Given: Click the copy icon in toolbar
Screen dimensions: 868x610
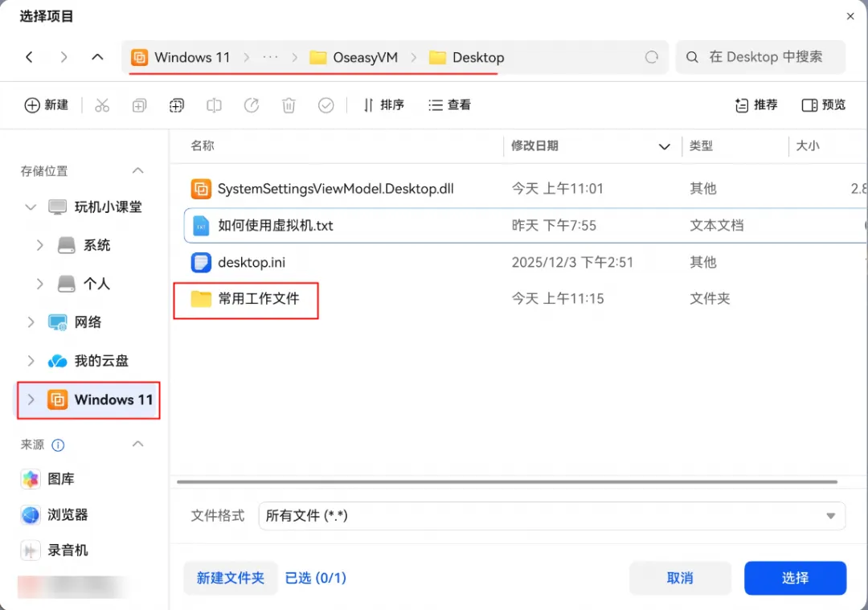Looking at the screenshot, I should coord(140,105).
